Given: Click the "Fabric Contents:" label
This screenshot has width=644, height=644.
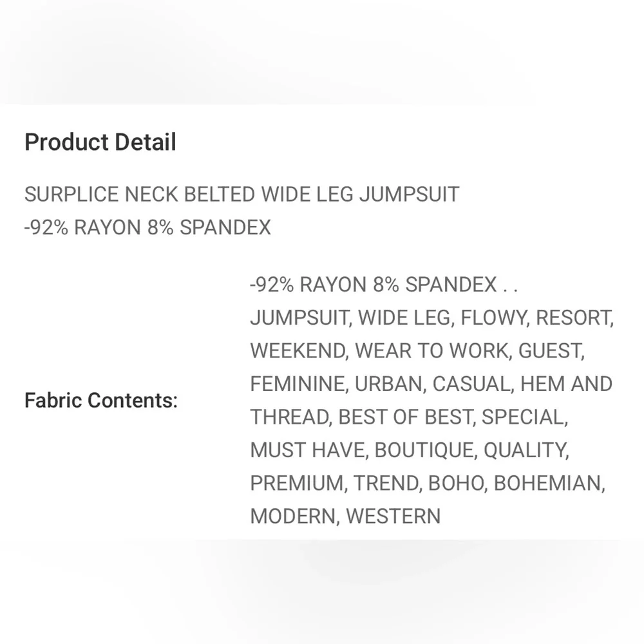Looking at the screenshot, I should [100, 401].
